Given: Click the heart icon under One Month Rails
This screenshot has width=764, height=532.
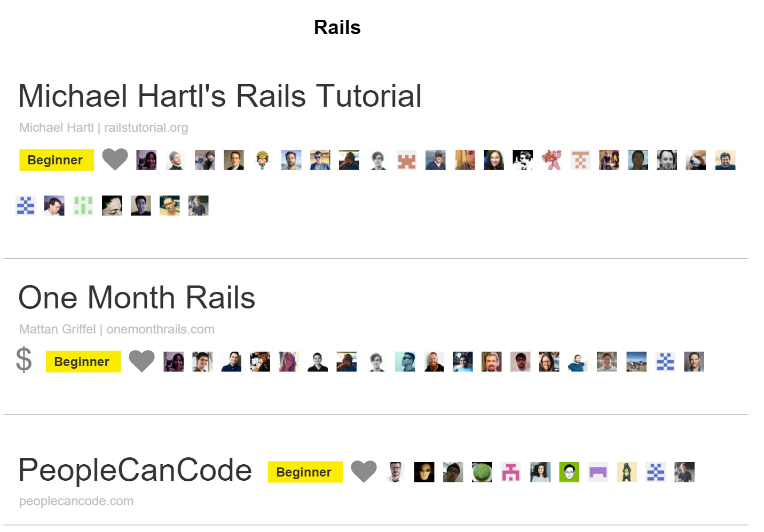Looking at the screenshot, I should [x=142, y=361].
